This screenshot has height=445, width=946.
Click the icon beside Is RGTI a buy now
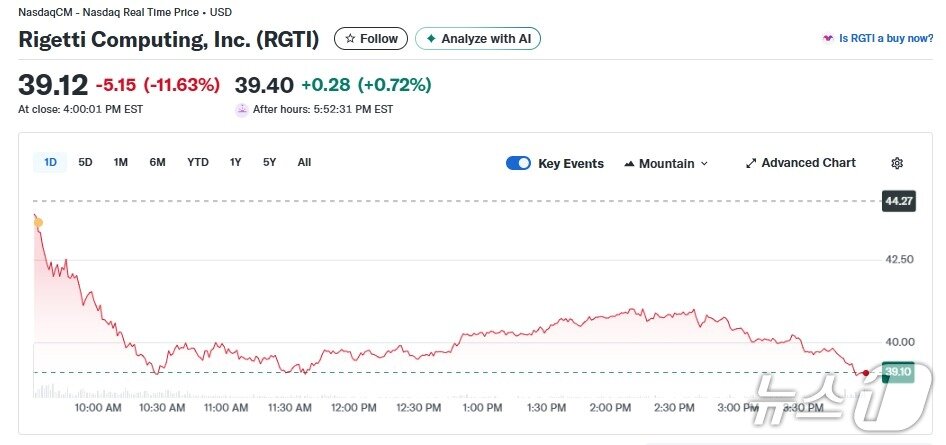point(827,39)
